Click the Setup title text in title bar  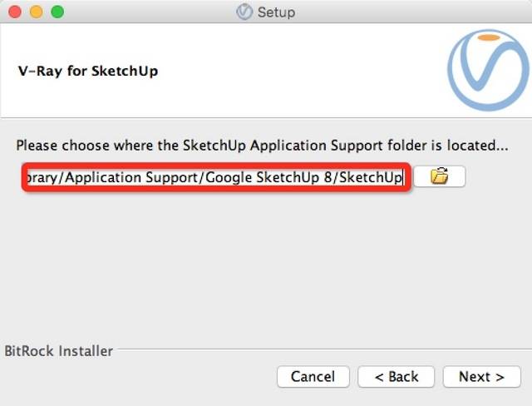point(276,12)
